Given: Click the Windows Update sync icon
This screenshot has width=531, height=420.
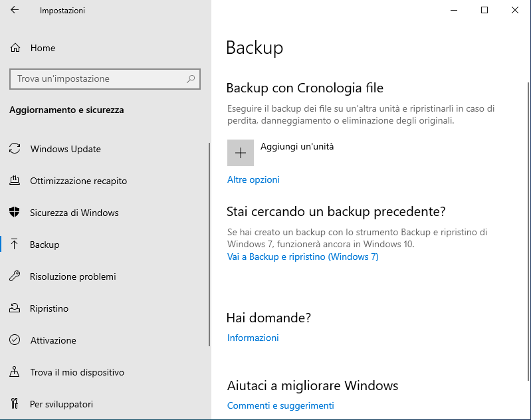Looking at the screenshot, I should pos(15,149).
